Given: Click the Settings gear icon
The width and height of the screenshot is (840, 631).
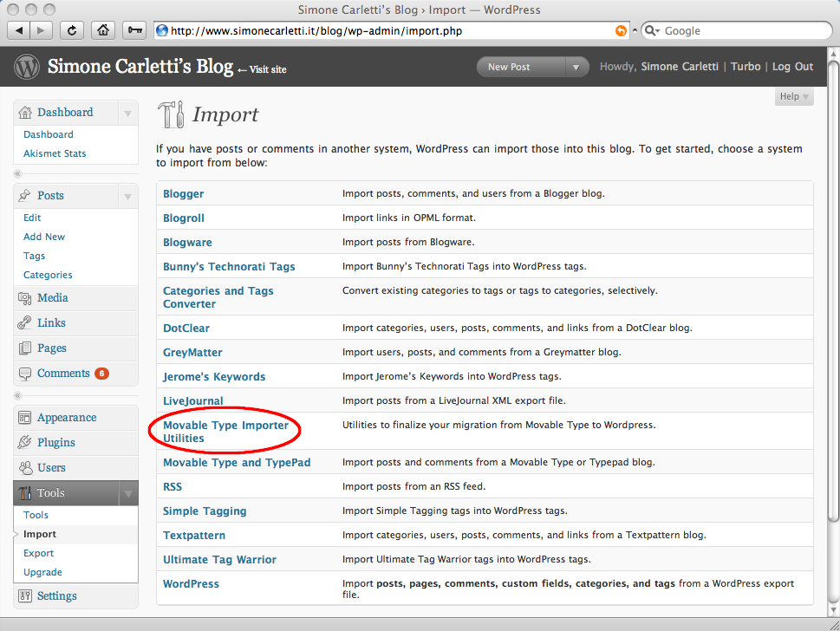Looking at the screenshot, I should click(x=25, y=595).
